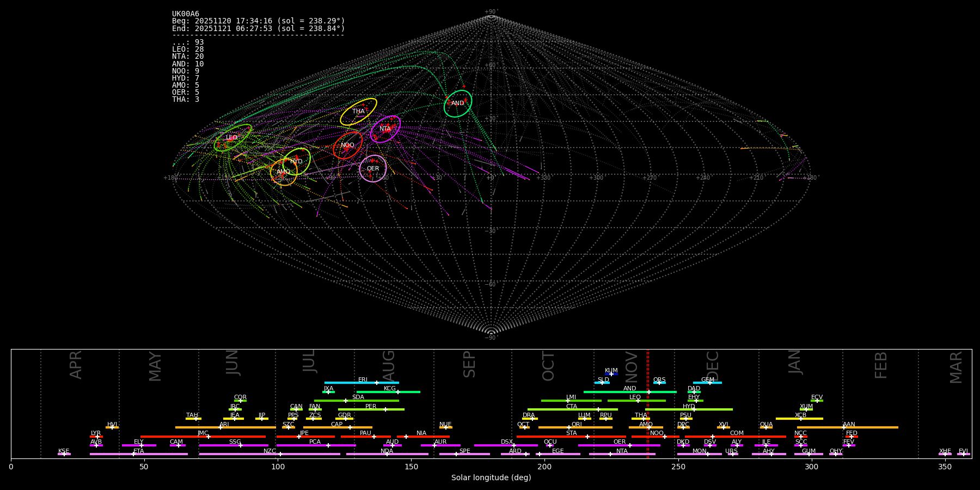Click the 200 tick label on solar longitude axis

coord(544,467)
